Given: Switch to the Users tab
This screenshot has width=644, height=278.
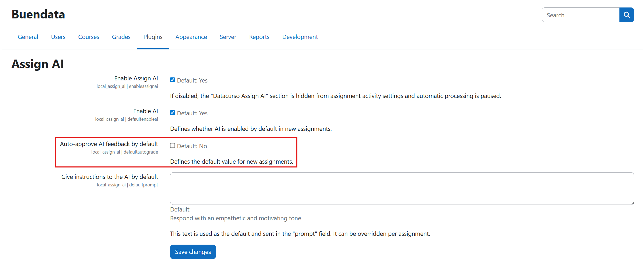Looking at the screenshot, I should tap(58, 37).
